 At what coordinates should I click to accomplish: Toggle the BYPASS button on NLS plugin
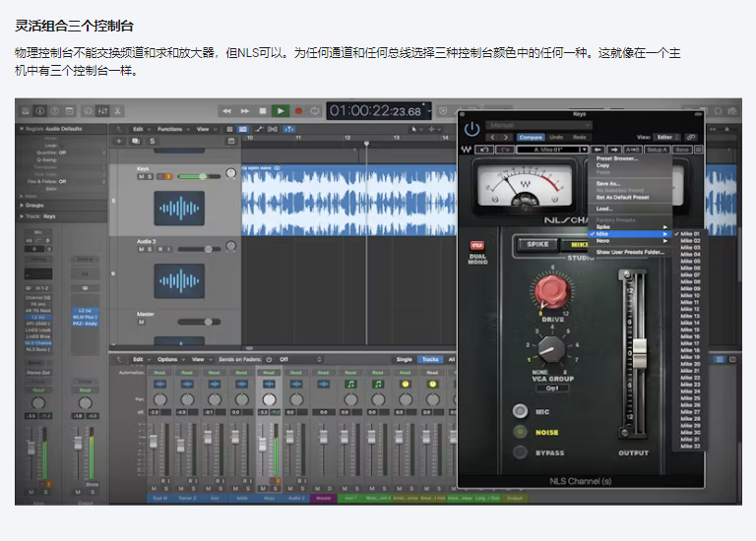pyautogui.click(x=520, y=452)
